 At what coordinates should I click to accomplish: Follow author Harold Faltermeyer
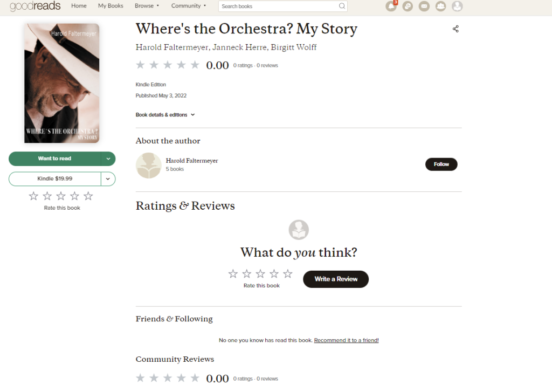441,164
